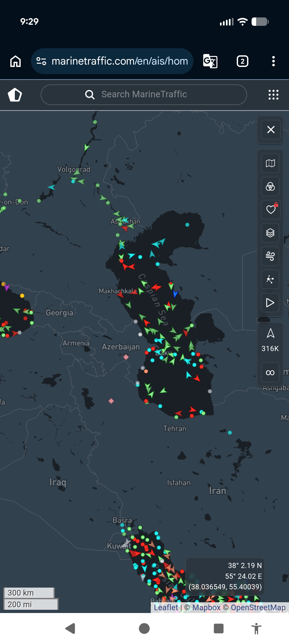Tap the Azerbaijan country label
289x644 pixels.
click(x=121, y=347)
